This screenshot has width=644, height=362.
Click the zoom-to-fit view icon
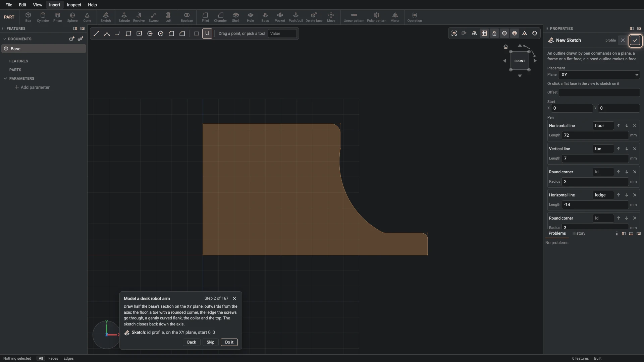click(x=454, y=33)
